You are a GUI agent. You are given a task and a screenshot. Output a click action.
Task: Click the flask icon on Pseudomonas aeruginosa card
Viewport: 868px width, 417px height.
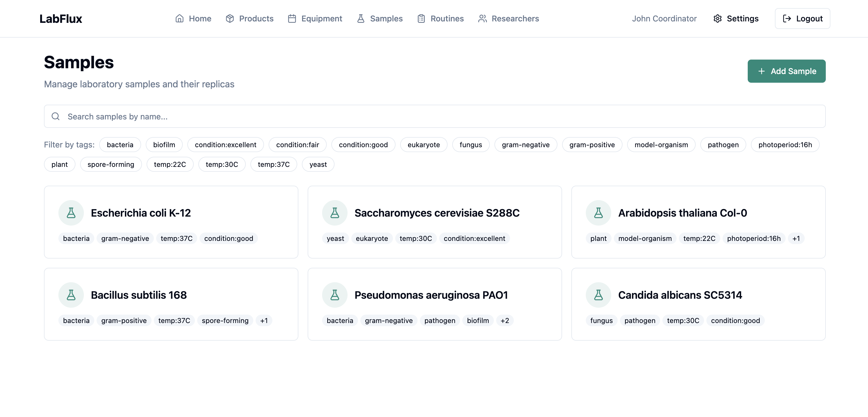coord(335,295)
